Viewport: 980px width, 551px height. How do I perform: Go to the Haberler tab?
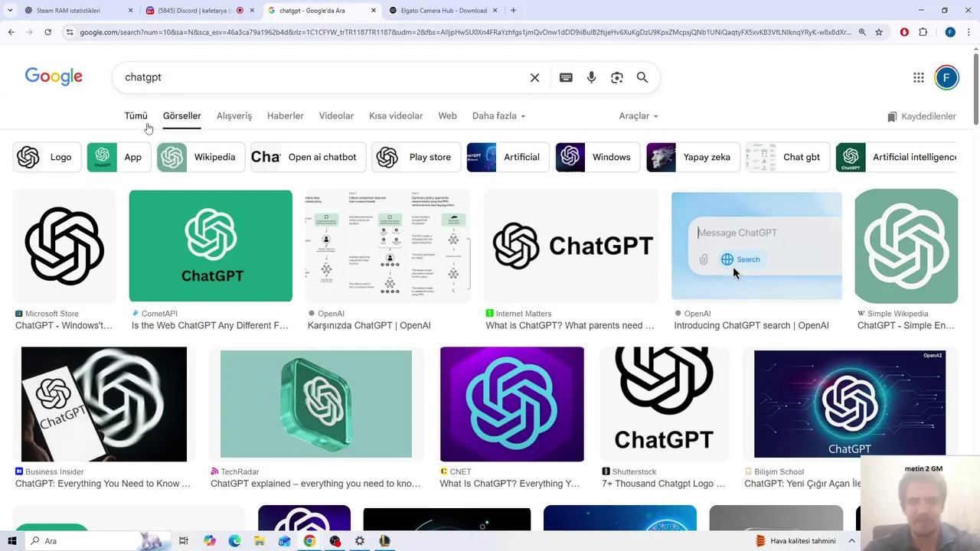(285, 116)
